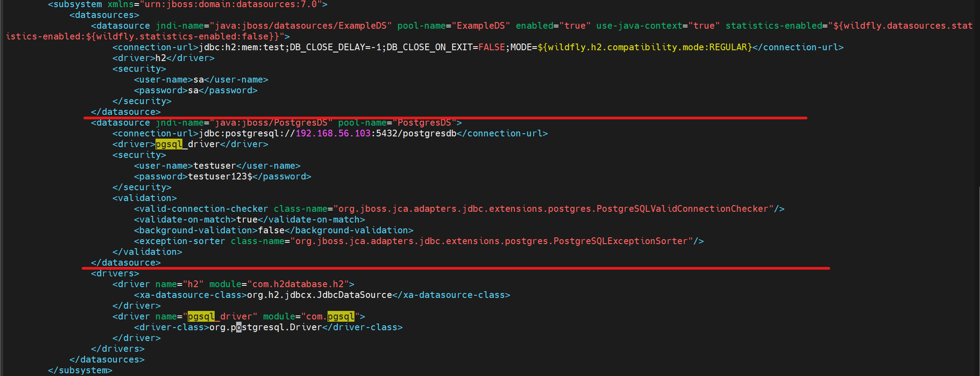Click the opening <drivers> tag

[x=115, y=274]
